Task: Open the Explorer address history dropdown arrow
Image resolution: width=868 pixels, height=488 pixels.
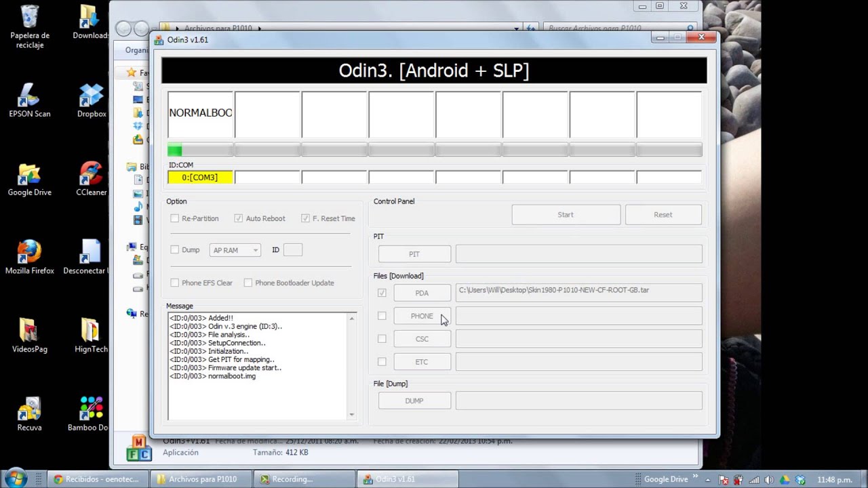Action: [x=516, y=28]
